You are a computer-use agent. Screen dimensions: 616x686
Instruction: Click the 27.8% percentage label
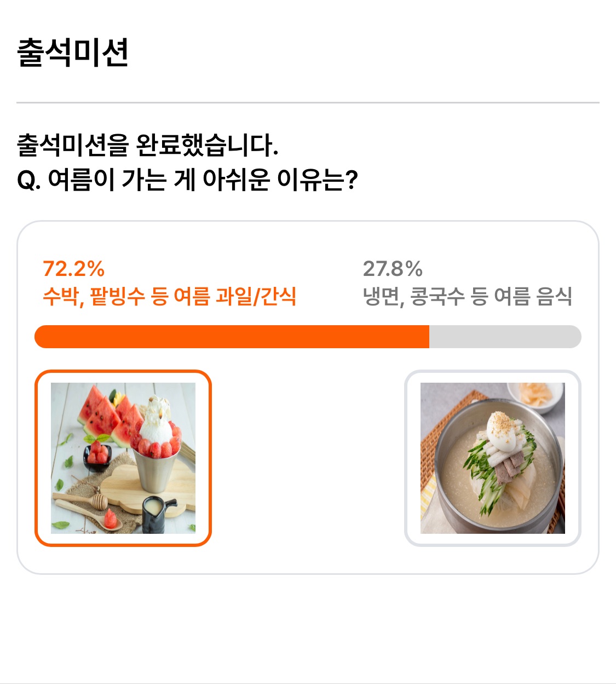[393, 269]
